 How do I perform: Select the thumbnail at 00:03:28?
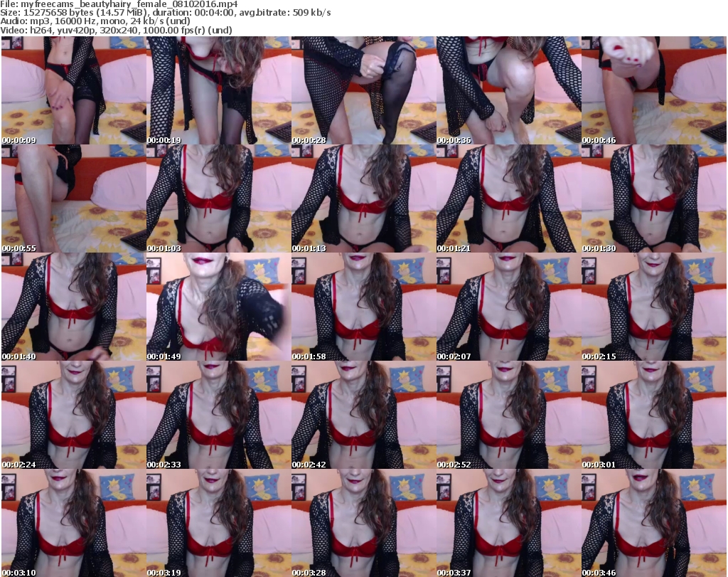[363, 523]
